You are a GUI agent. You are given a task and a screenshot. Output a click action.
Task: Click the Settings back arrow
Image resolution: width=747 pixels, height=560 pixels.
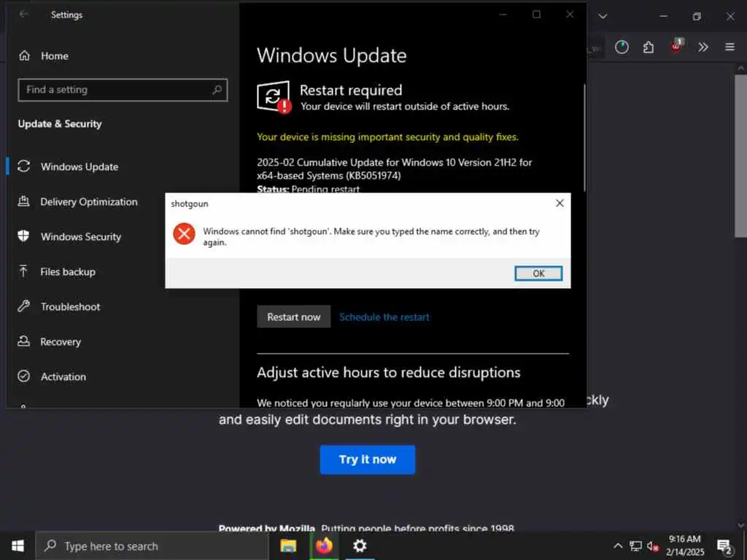[23, 15]
